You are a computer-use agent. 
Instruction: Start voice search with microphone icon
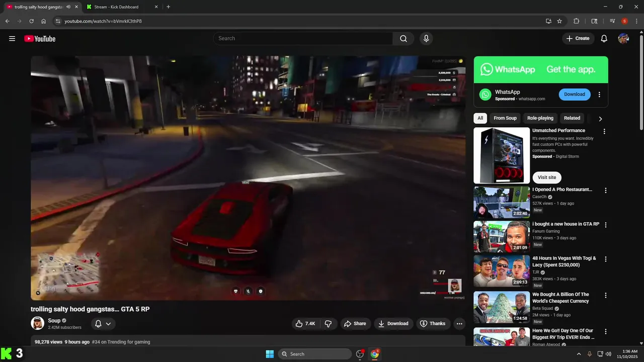(426, 39)
